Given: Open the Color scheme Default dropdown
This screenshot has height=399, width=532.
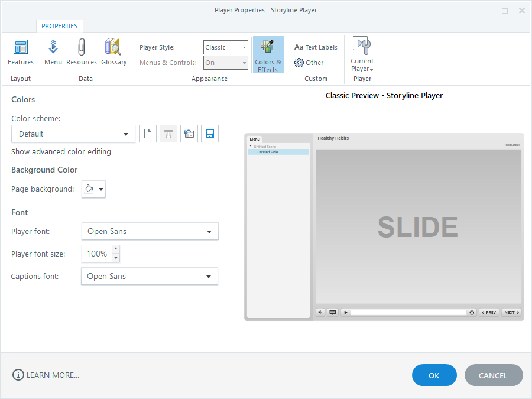Looking at the screenshot, I should point(73,134).
